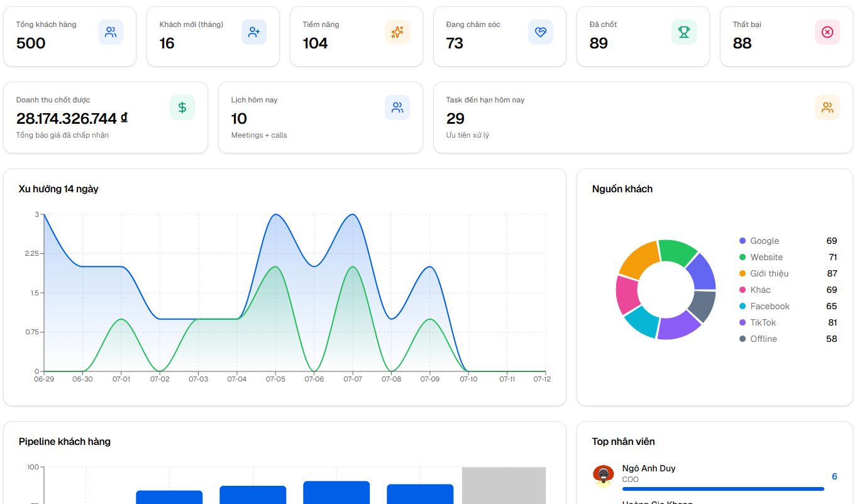Click Ngô Anh Duy's score 6
The height and width of the screenshot is (504, 857).
pos(834,476)
